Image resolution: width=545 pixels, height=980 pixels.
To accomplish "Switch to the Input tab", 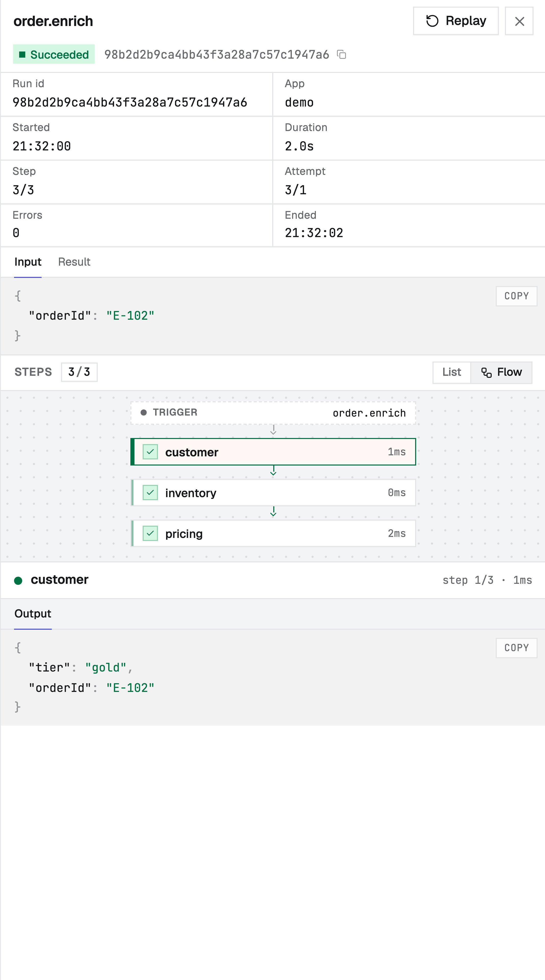I will point(28,262).
